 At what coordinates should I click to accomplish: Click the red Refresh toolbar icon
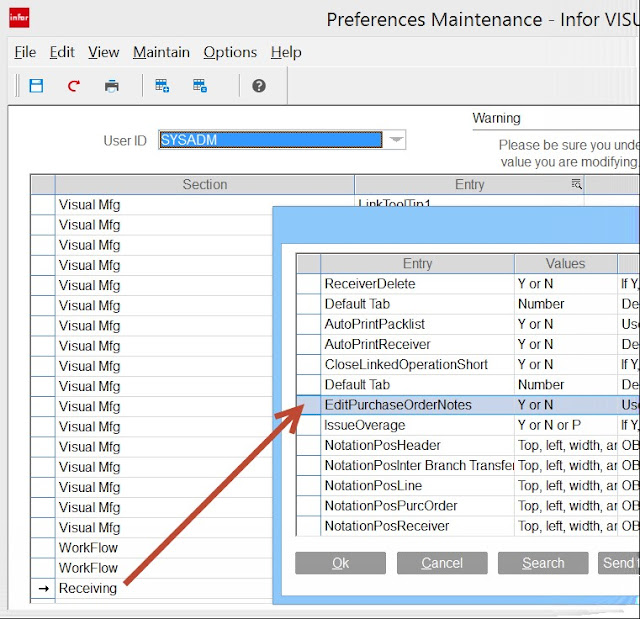[x=74, y=86]
